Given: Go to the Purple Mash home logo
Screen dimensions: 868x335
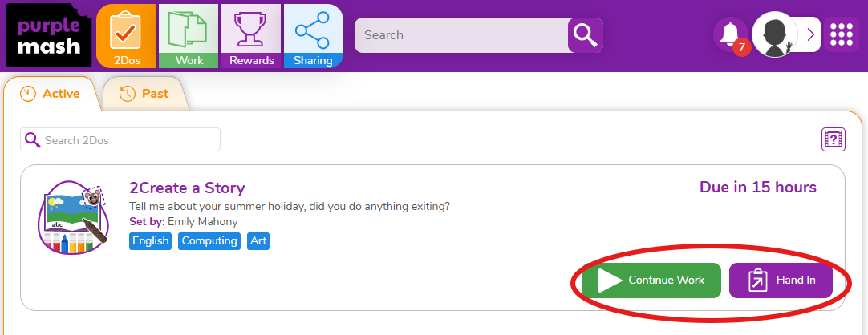Looking at the screenshot, I should pos(48,35).
